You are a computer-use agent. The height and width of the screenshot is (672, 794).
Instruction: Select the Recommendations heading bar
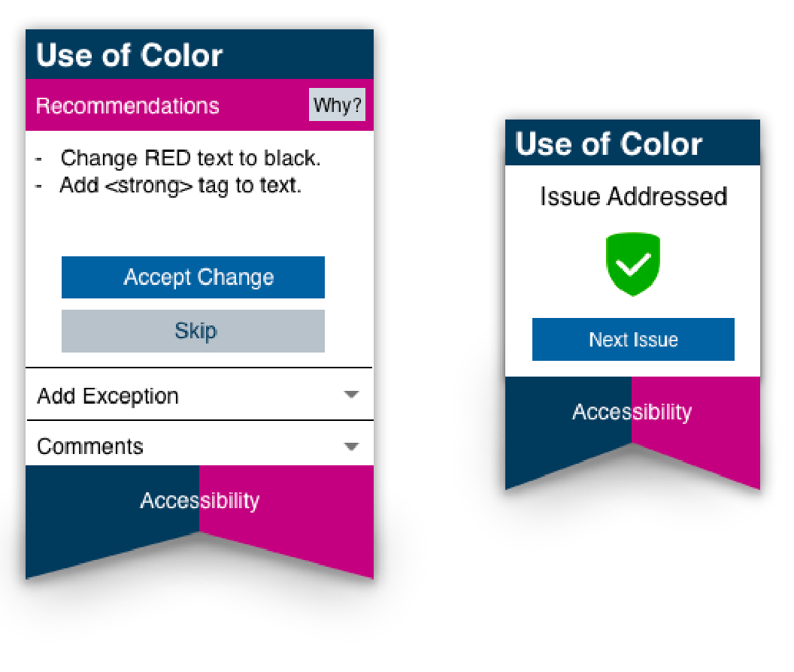point(128,106)
